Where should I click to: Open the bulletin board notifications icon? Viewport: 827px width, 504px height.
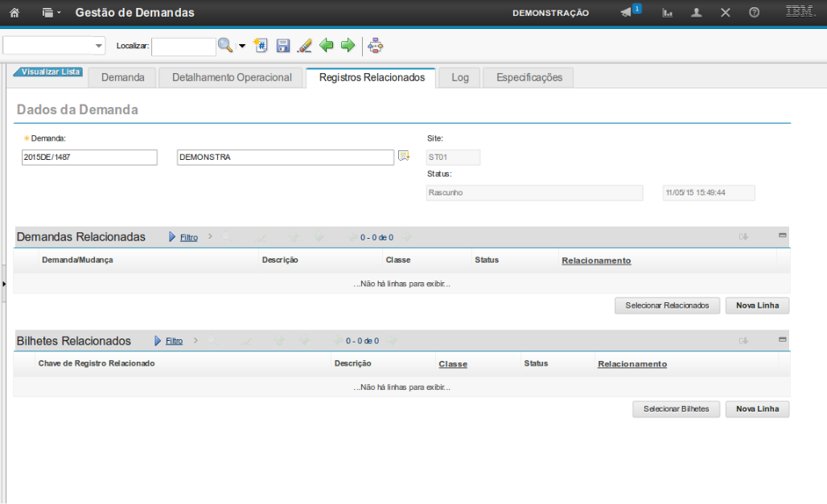pyautogui.click(x=627, y=13)
